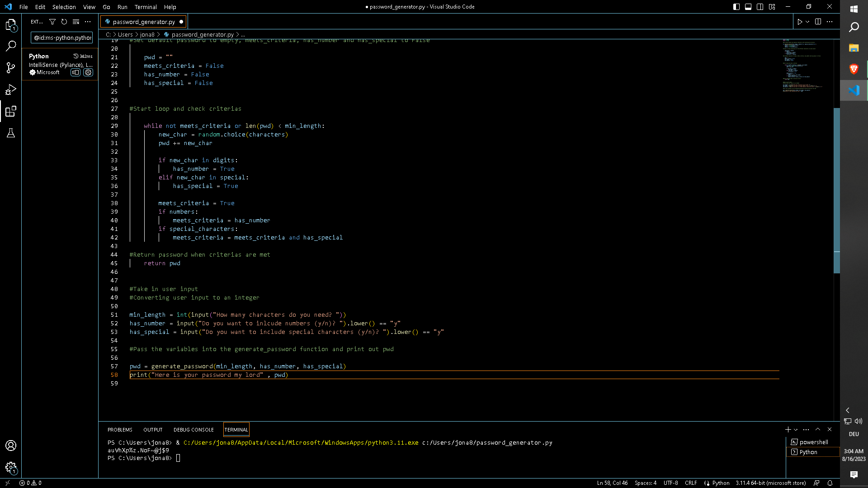Open new terminal launch profile dropdown
The height and width of the screenshot is (488, 868).
click(796, 430)
